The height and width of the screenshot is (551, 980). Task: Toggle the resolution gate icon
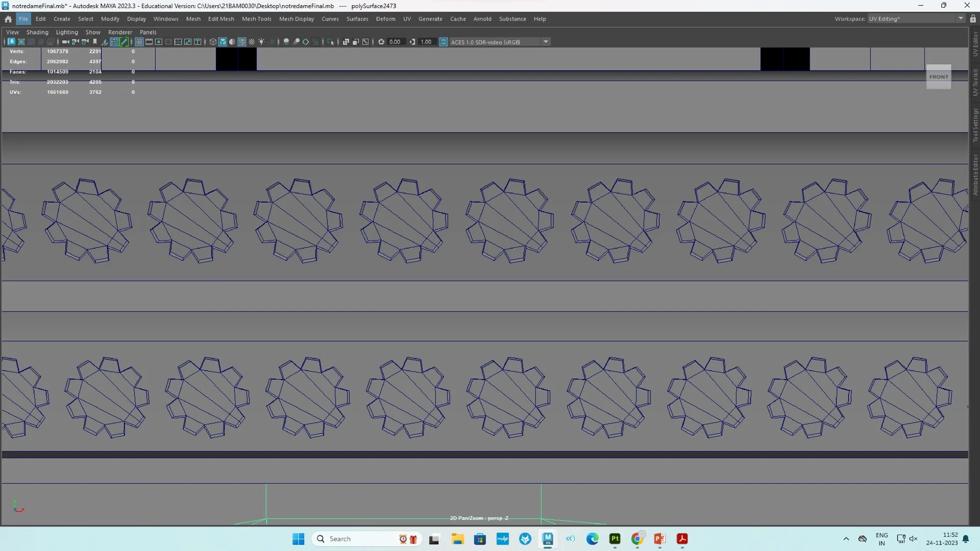[x=159, y=42]
